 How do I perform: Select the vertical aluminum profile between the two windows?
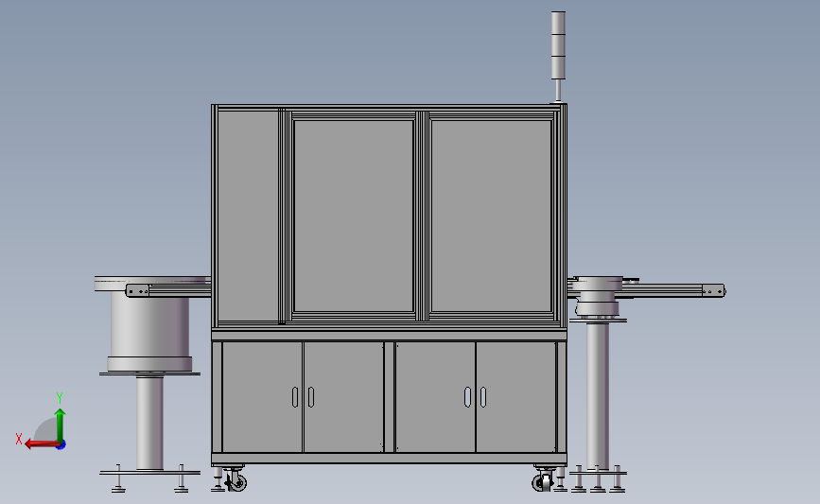pyautogui.click(x=423, y=216)
